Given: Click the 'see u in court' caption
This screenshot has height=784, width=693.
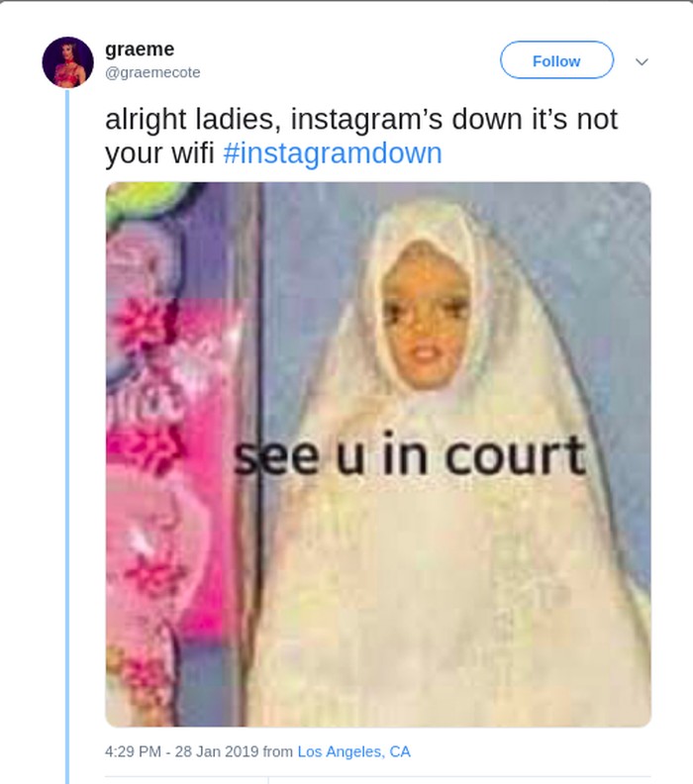Looking at the screenshot, I should (409, 455).
